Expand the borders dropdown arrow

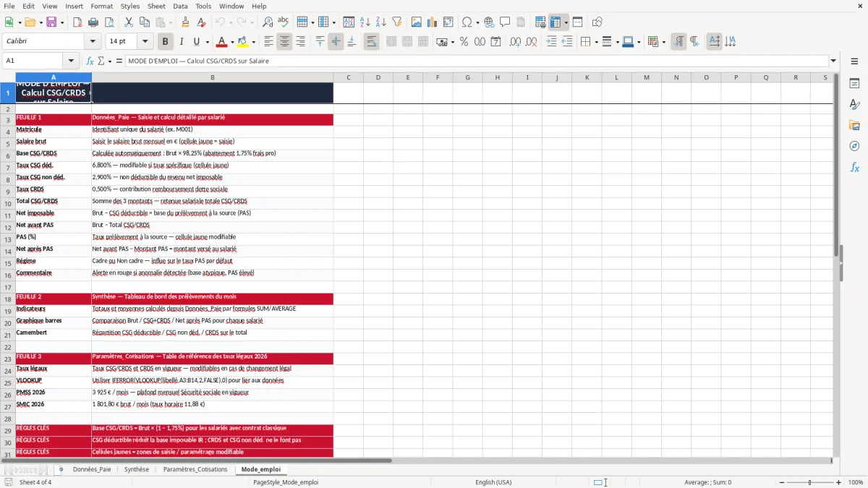pyautogui.click(x=595, y=42)
